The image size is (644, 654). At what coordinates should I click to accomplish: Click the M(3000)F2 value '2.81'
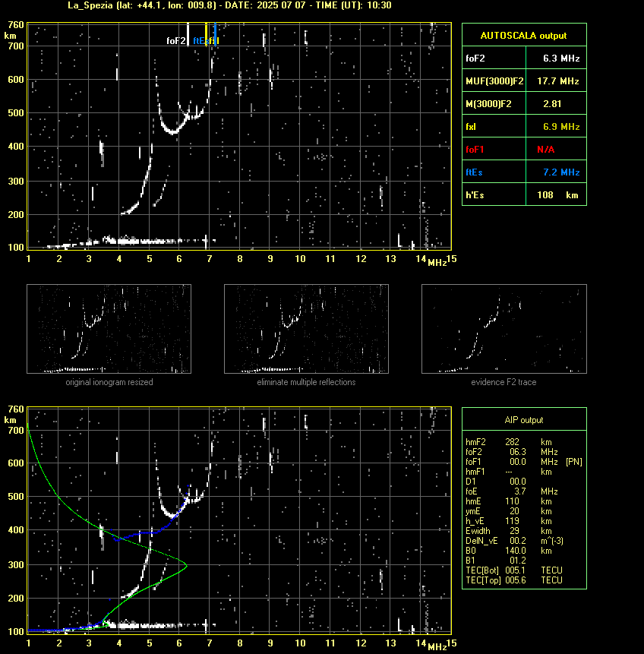click(552, 104)
